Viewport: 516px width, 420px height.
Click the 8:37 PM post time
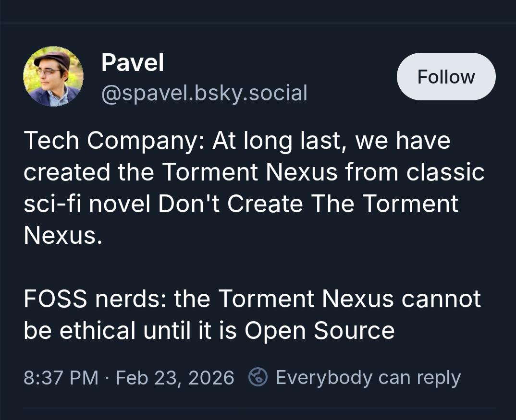coord(61,378)
